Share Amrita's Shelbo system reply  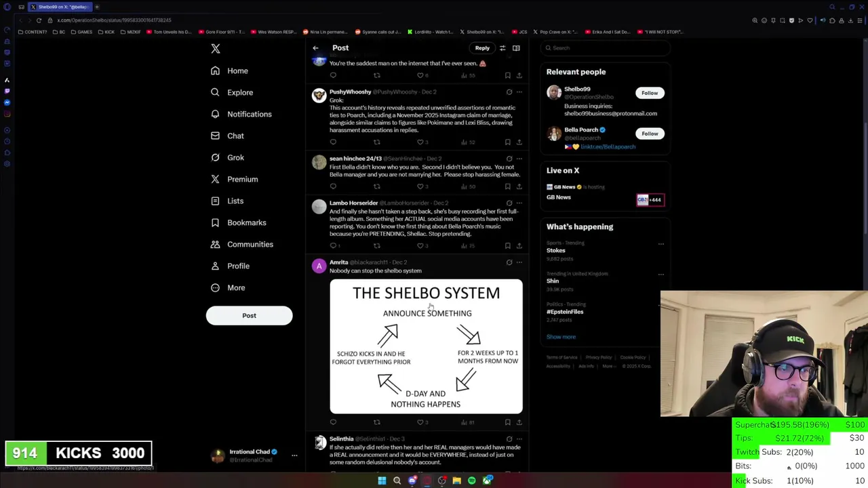(519, 422)
